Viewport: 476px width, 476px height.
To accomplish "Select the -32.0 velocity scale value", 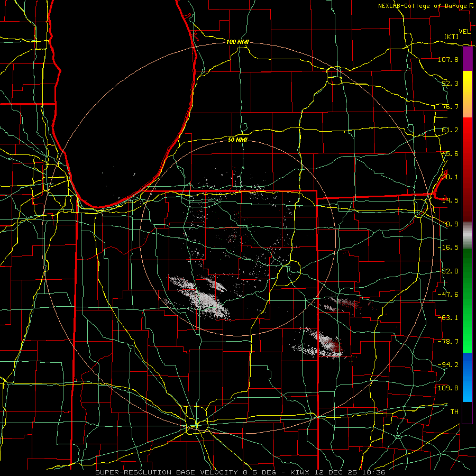I will (x=448, y=271).
